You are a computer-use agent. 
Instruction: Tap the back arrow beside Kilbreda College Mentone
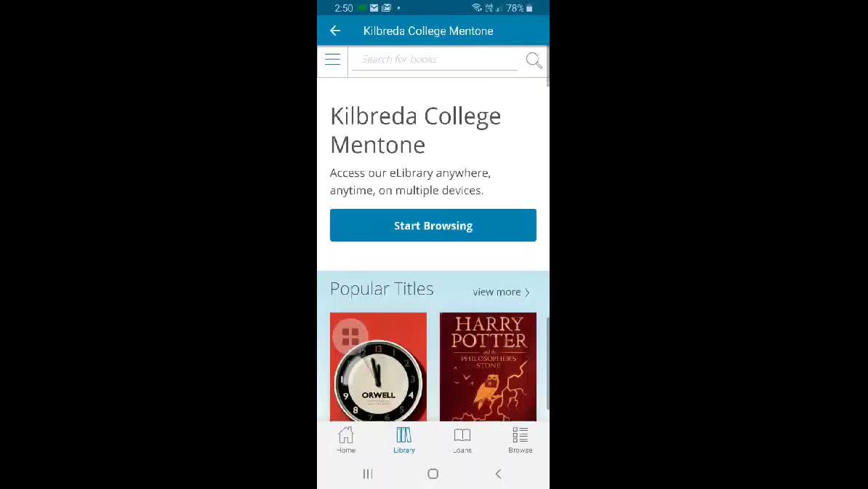[335, 31]
